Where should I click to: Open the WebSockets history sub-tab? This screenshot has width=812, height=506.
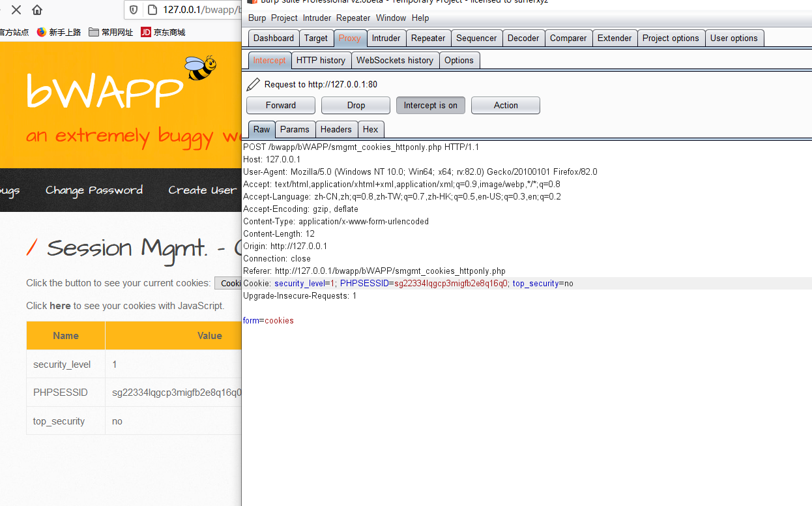(395, 60)
